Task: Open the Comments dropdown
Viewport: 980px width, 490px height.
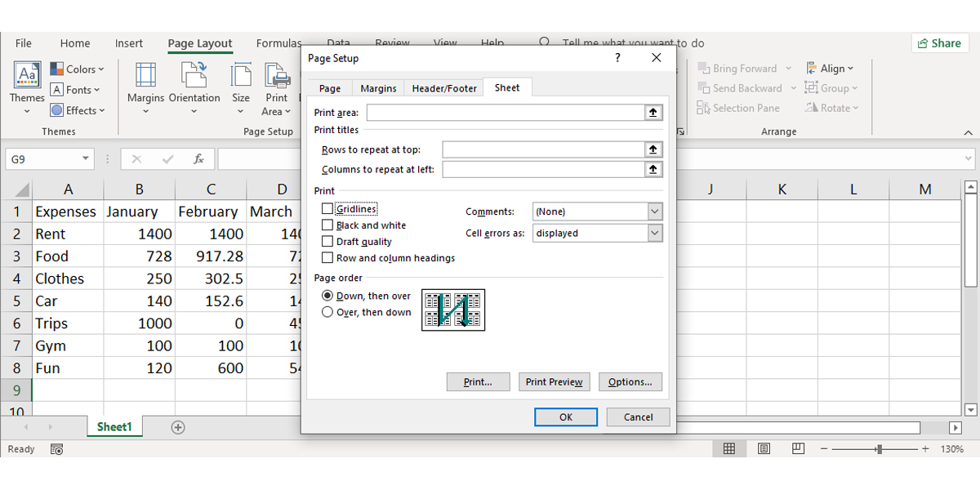Action: 598,212
